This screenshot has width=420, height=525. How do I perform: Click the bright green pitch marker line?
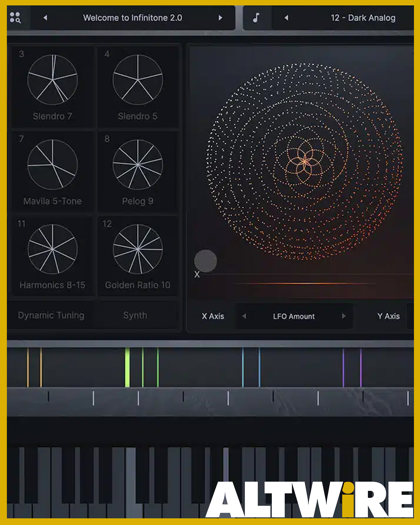pos(127,367)
